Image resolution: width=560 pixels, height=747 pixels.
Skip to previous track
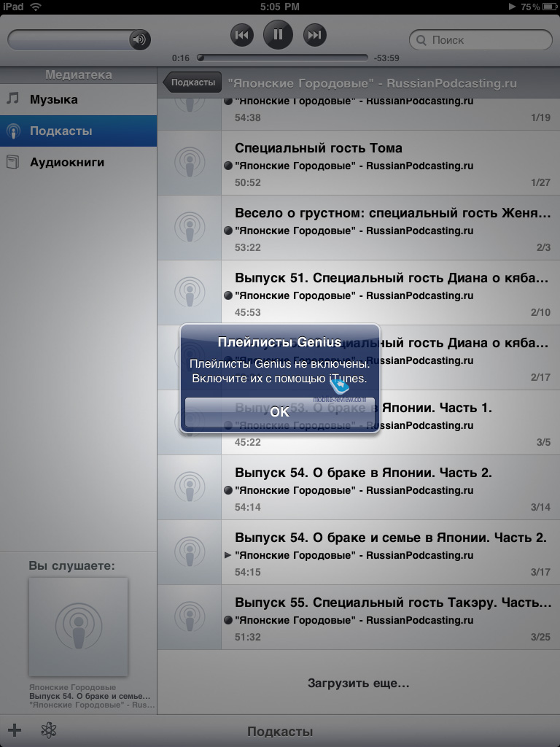click(x=242, y=35)
